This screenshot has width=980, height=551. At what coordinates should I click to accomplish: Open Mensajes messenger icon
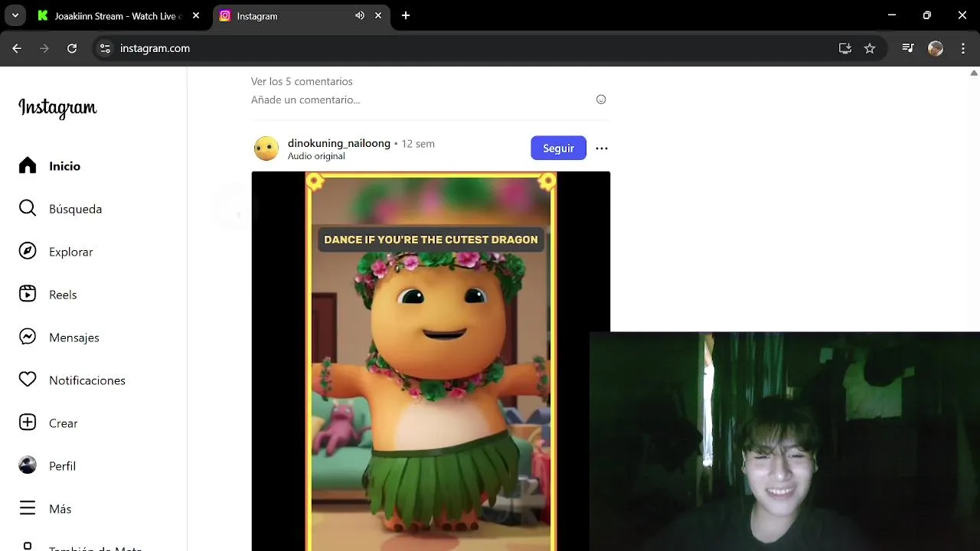tap(28, 337)
